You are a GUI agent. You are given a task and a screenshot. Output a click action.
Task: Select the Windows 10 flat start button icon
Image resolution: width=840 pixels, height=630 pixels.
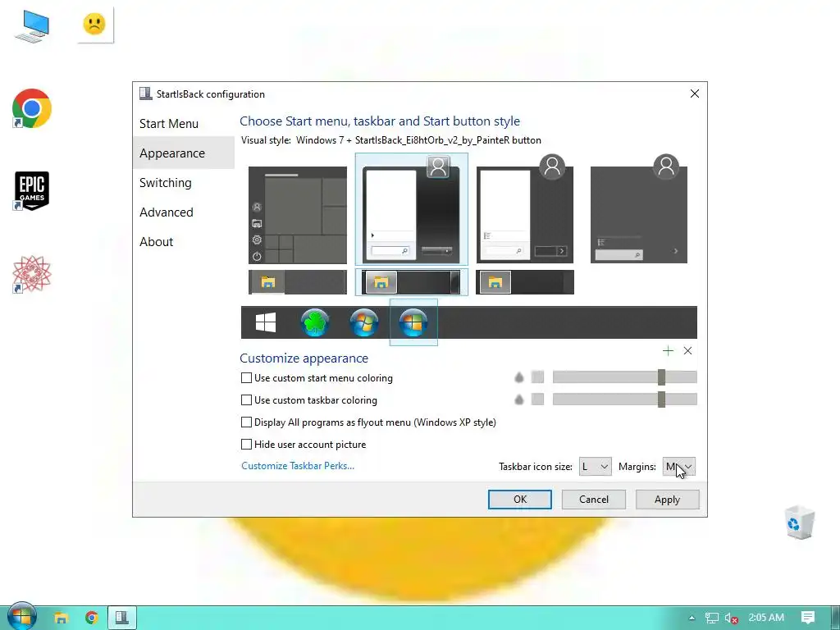click(266, 322)
